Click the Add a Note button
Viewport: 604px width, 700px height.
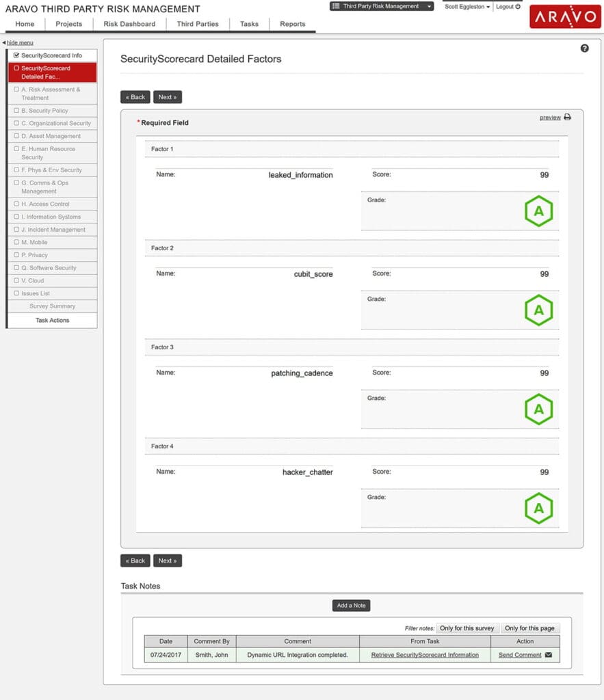point(351,605)
